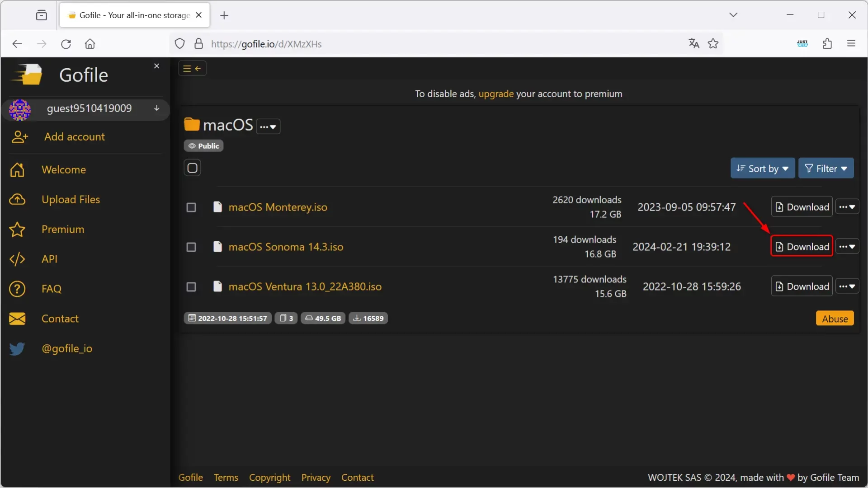Bookmark this page with star icon
Screen dimensions: 868x488
(713, 43)
